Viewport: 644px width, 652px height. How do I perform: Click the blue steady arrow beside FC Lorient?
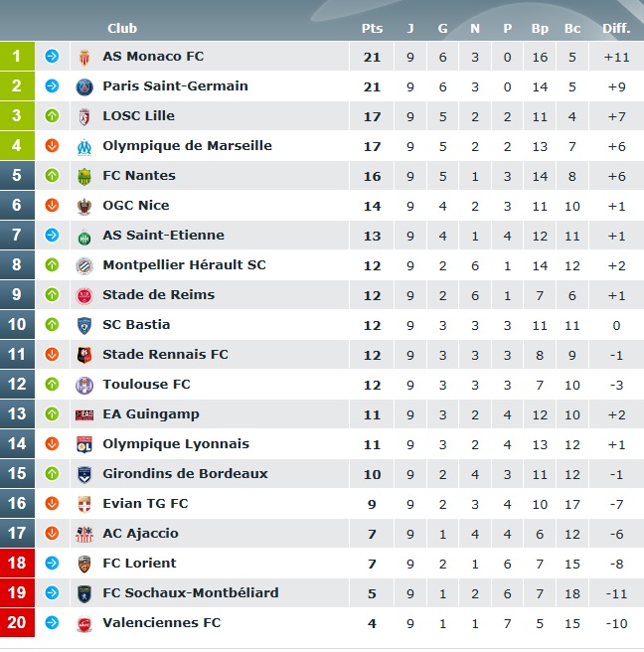(x=52, y=563)
